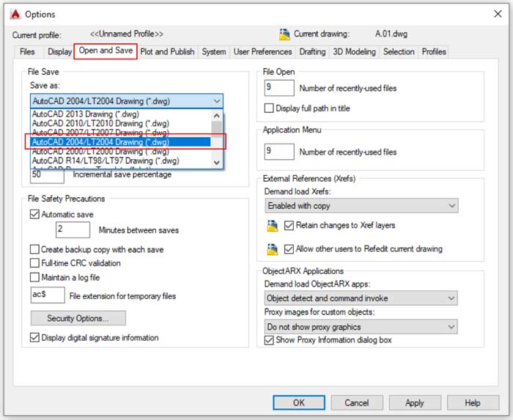Click the drawing icon beside Retain changes to Xref layers
The image size is (513, 420).
pyautogui.click(x=272, y=226)
